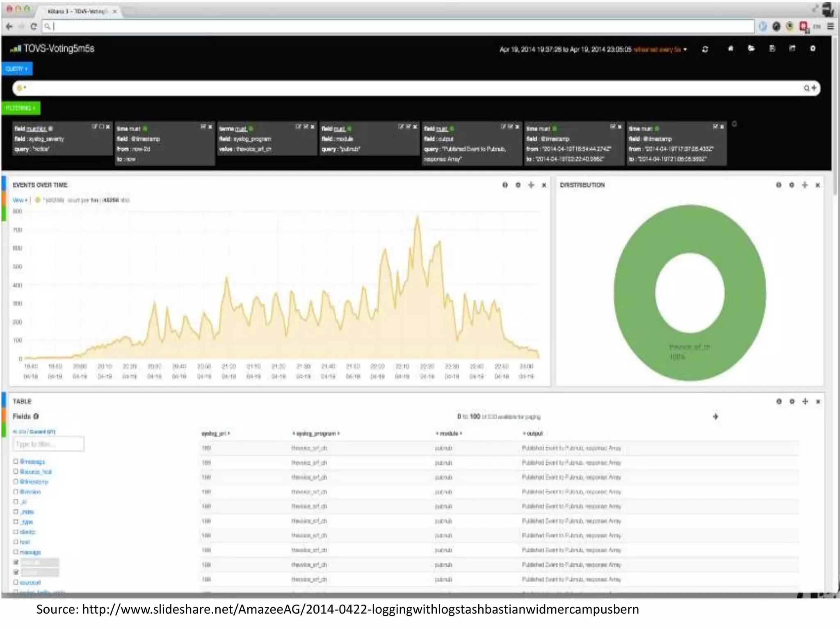
Task: Open the load dashboard folder icon
Action: pos(751,49)
